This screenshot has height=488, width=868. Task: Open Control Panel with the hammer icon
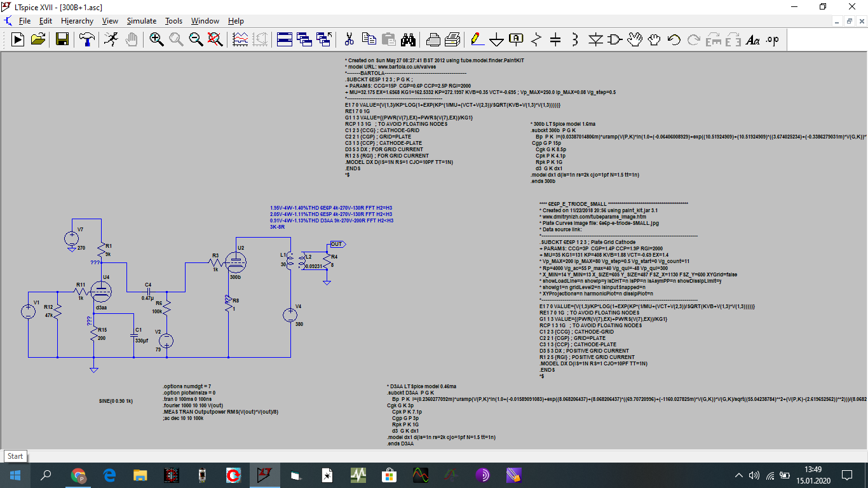click(x=86, y=39)
